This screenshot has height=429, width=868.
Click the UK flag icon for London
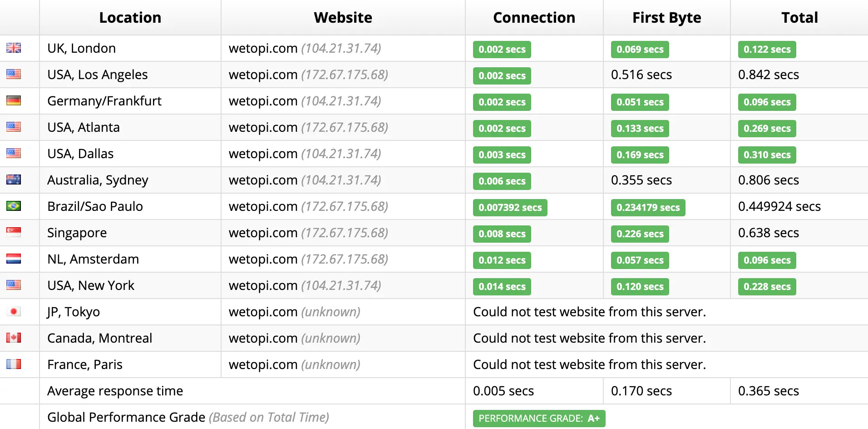coord(14,48)
